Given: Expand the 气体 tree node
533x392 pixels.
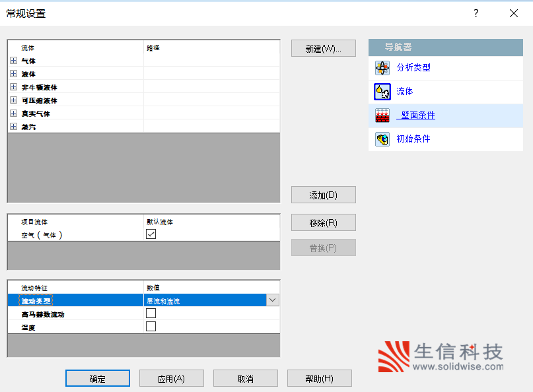Looking at the screenshot, I should 14,61.
